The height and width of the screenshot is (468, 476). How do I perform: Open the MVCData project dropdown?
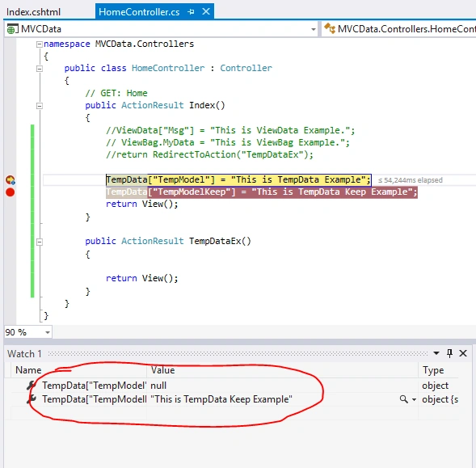(x=314, y=29)
